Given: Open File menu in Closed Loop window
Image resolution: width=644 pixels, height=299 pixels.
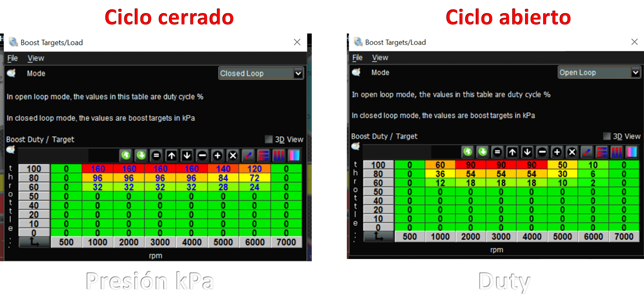Looking at the screenshot, I should click(12, 58).
